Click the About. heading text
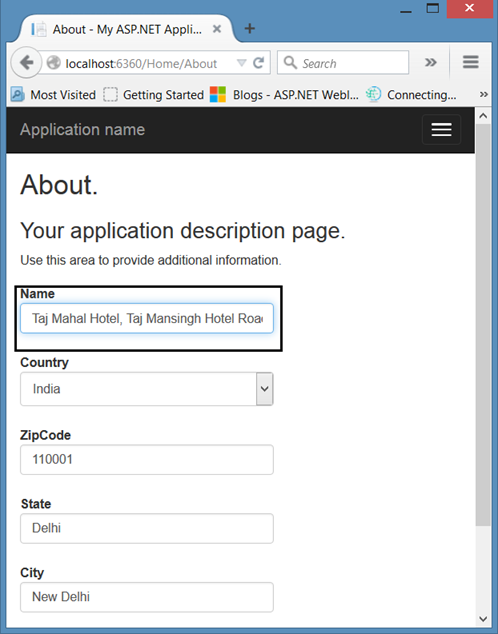The height and width of the screenshot is (634, 498). pyautogui.click(x=59, y=185)
